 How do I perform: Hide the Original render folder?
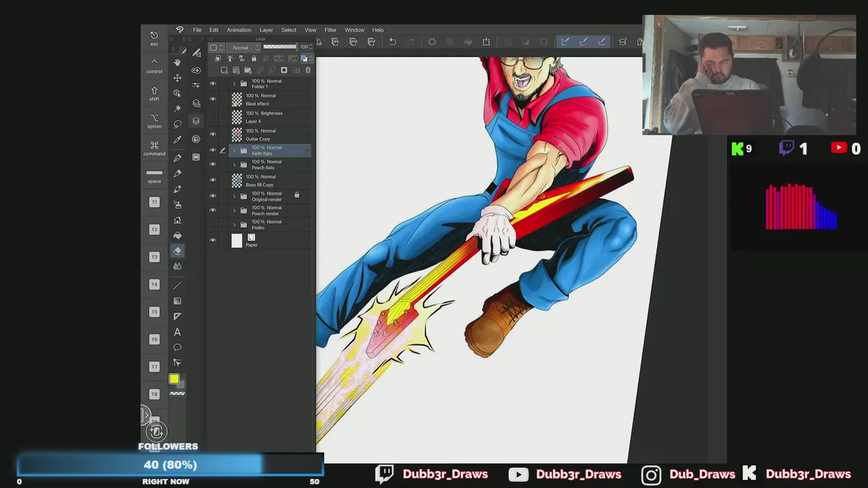[x=213, y=197]
